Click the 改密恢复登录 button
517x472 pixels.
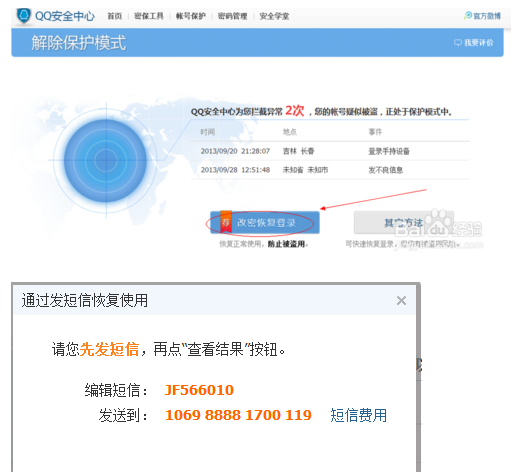265,222
